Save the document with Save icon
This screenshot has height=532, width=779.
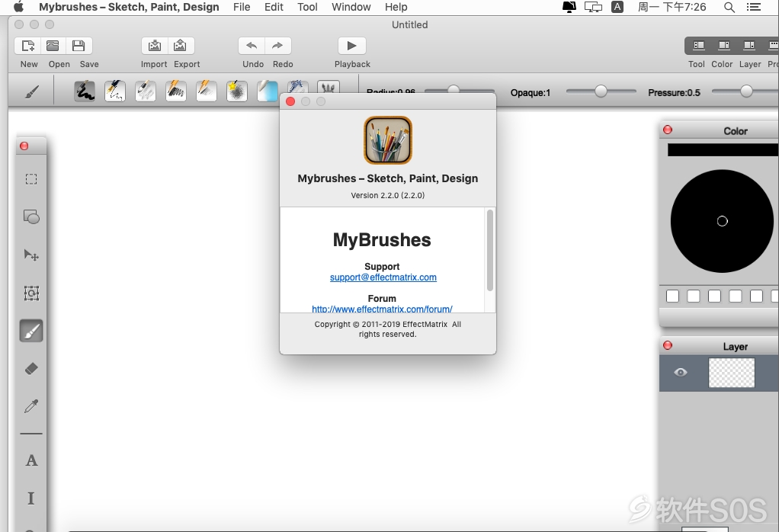pyautogui.click(x=79, y=46)
